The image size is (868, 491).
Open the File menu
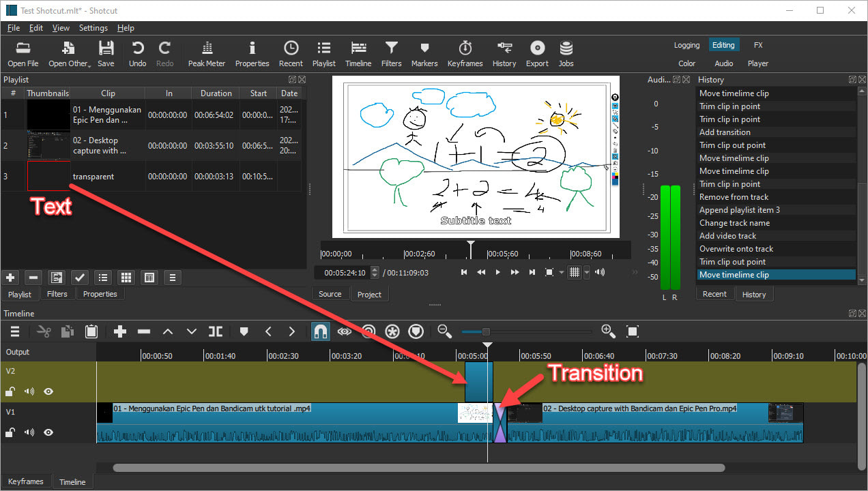[14, 28]
